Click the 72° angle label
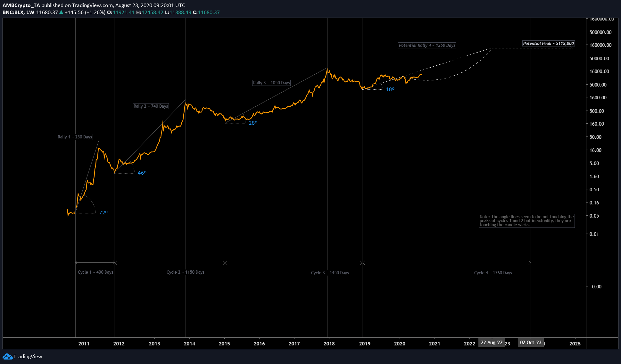Viewport: 621px width, 364px height. coord(103,213)
